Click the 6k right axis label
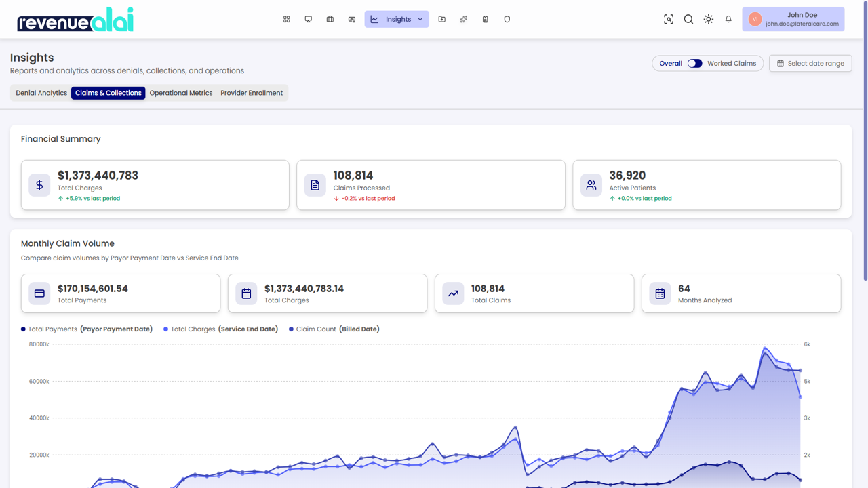 tap(807, 344)
